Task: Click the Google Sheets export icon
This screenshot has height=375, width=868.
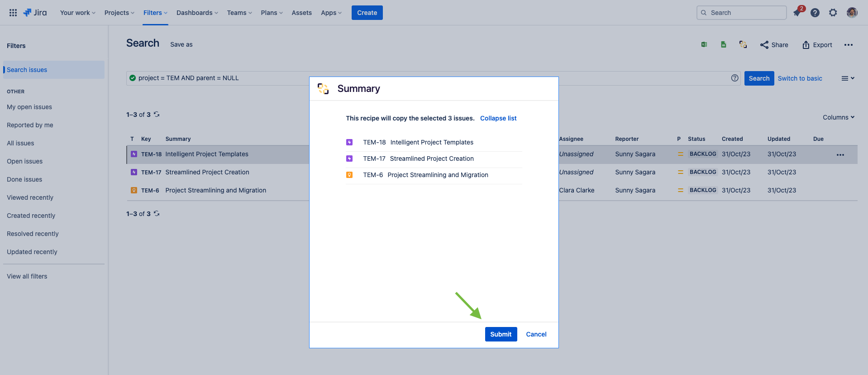Action: (724, 44)
